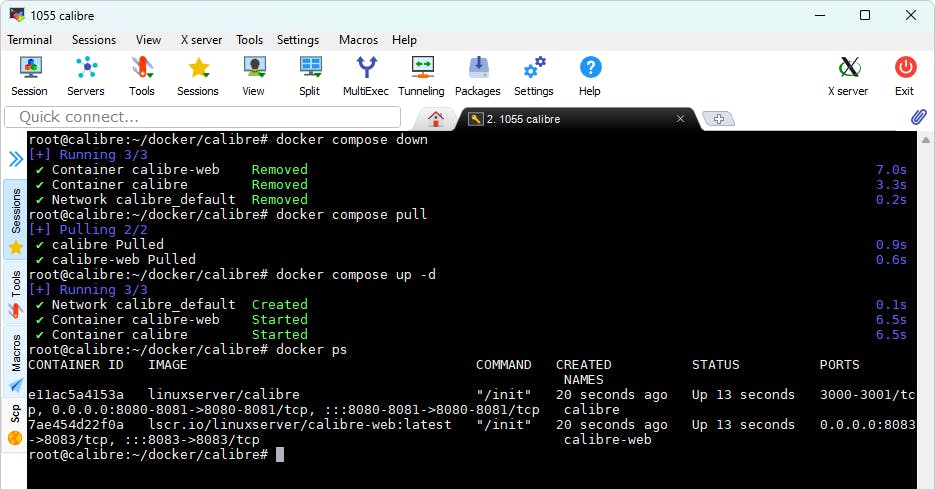The width and height of the screenshot is (935, 489).
Task: Close the '1055 calibre' terminal tab
Action: click(680, 119)
